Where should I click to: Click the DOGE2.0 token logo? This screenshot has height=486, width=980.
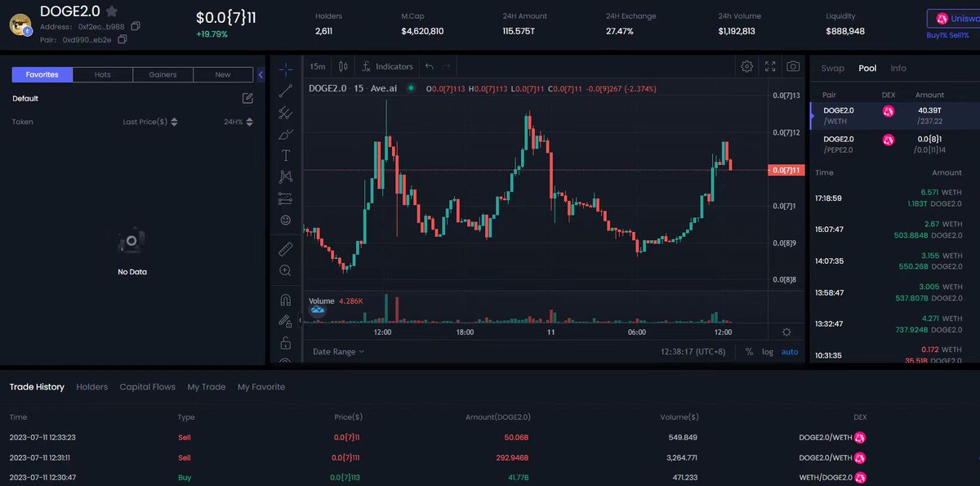click(20, 25)
